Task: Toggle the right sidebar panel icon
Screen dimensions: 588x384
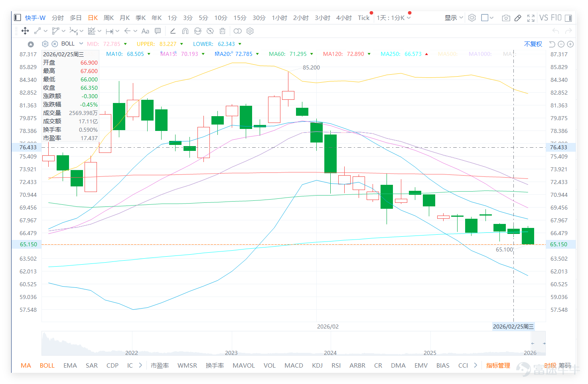Action: 568,18
